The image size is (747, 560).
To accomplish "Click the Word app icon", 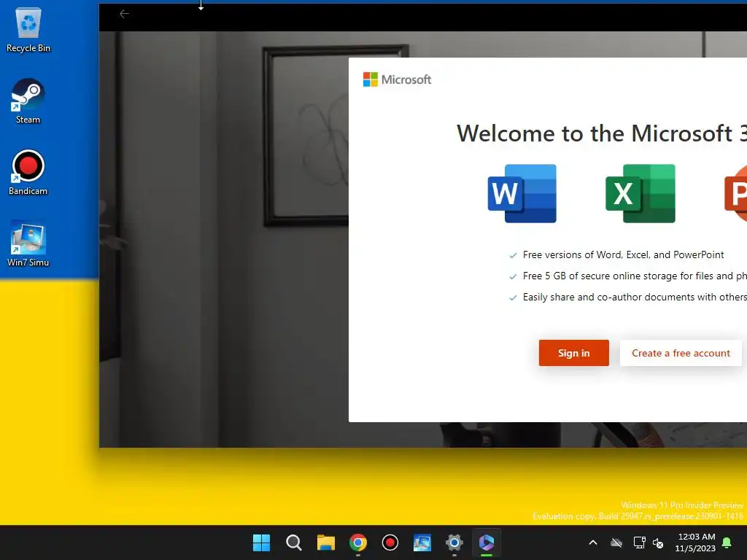I will [x=522, y=193].
